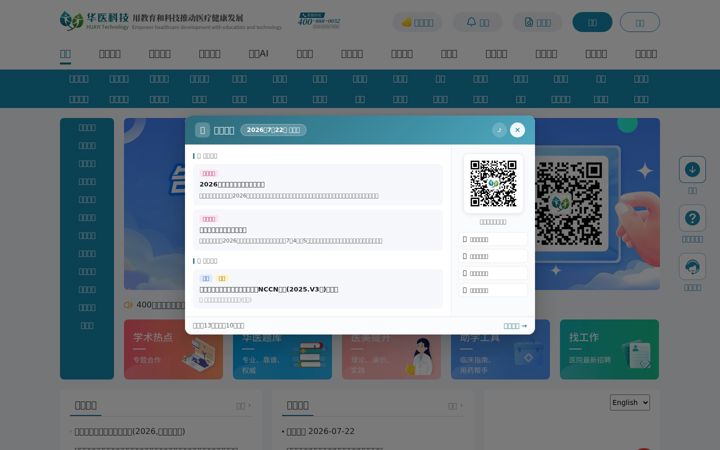Screen dimensions: 720x450
Task: Open the blue 华医题库 card with books
Action: 282,349
